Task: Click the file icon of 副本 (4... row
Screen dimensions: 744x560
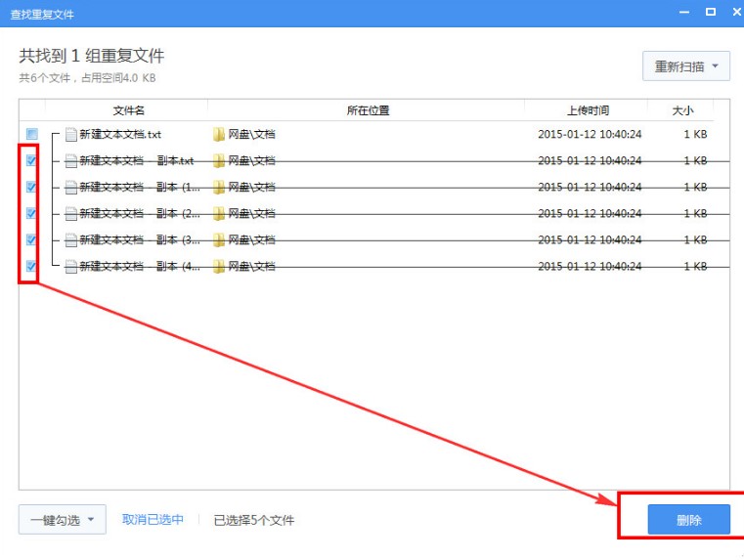Action: pos(70,267)
